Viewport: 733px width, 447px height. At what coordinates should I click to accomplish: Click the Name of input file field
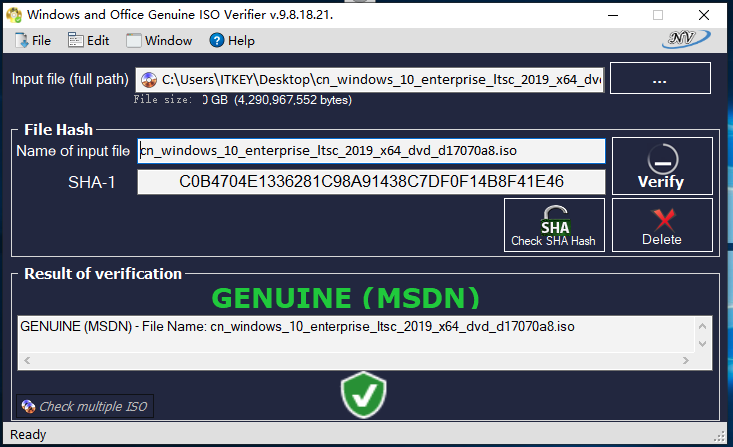click(371, 151)
